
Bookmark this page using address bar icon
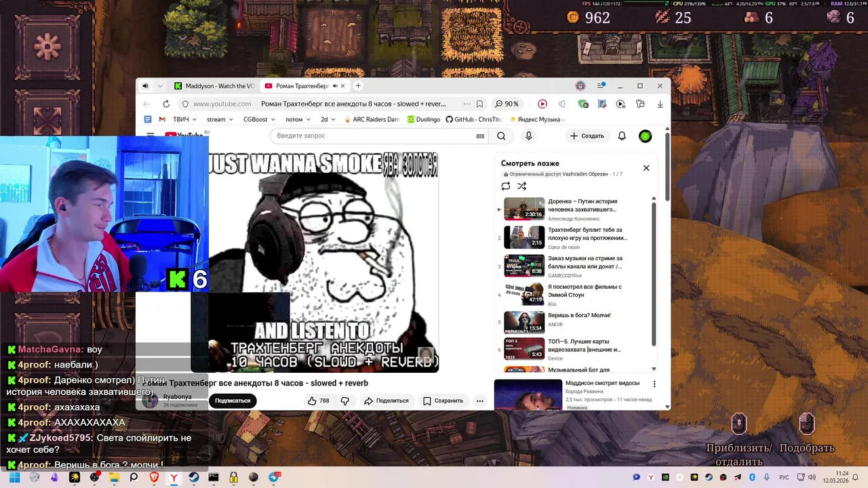(x=479, y=104)
